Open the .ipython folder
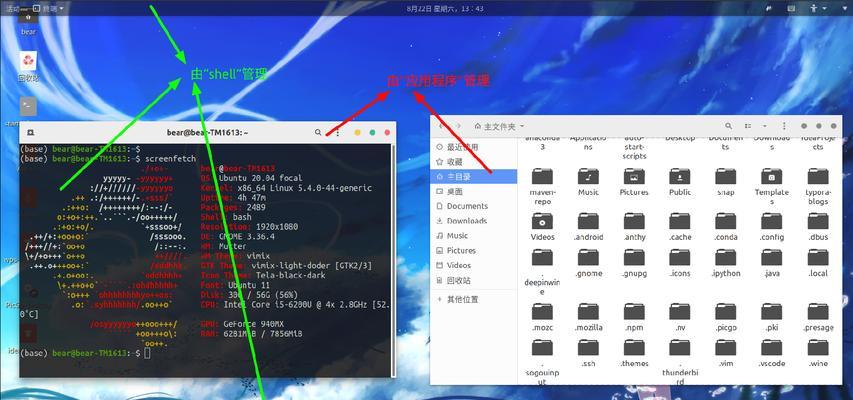This screenshot has width=853, height=400. coord(726,263)
